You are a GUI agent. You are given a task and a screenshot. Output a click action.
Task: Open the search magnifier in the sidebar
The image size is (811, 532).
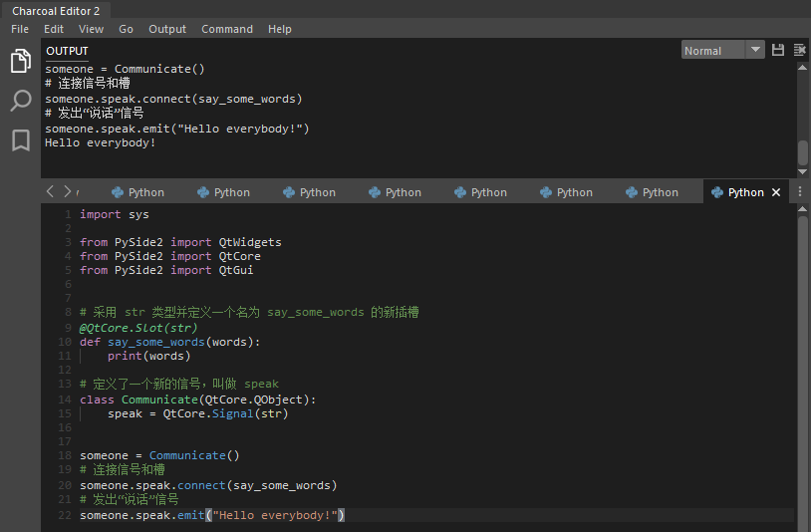[20, 101]
